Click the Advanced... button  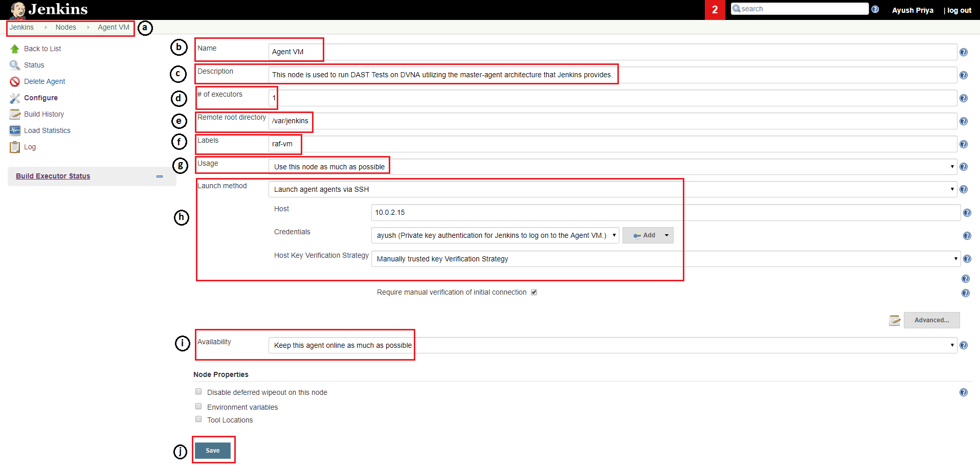[x=931, y=320]
